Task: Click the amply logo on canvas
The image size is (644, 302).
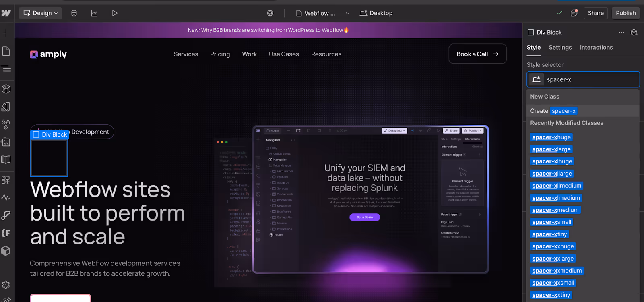Action: pos(49,54)
